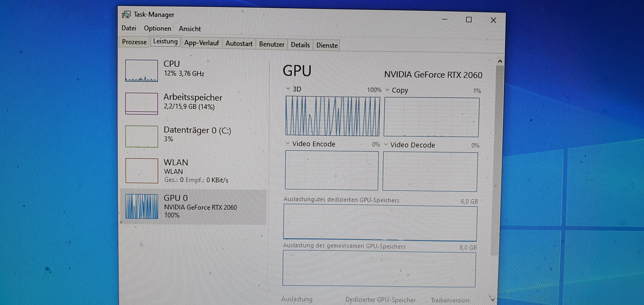The image size is (644, 305).
Task: Switch to the Dienste tab
Action: 327,45
